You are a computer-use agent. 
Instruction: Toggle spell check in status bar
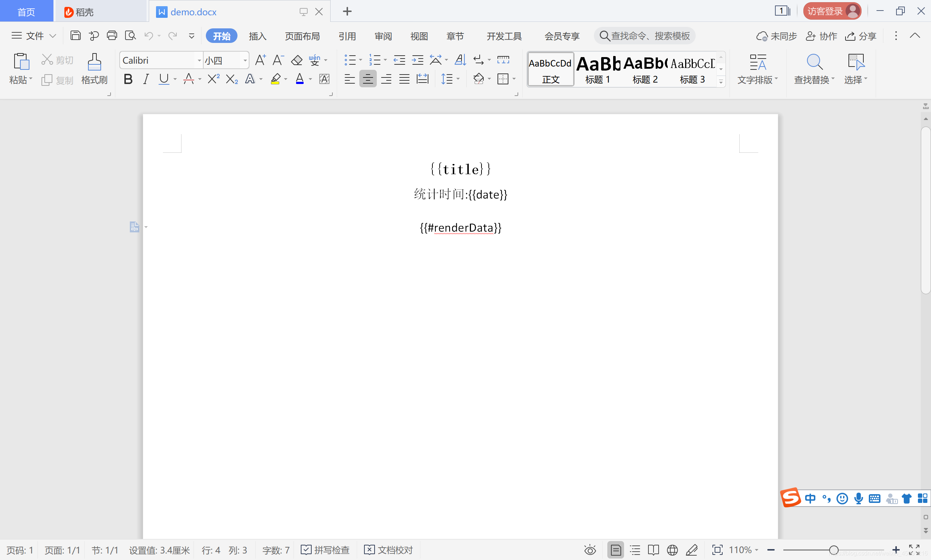point(325,550)
